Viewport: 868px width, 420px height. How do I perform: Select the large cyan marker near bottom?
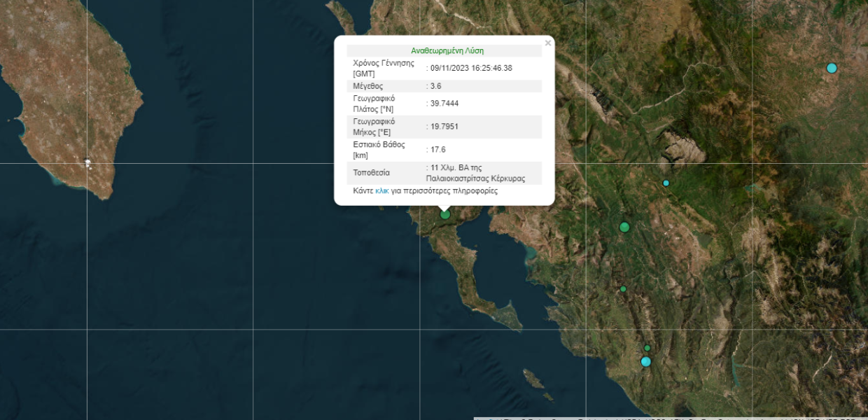pos(645,361)
